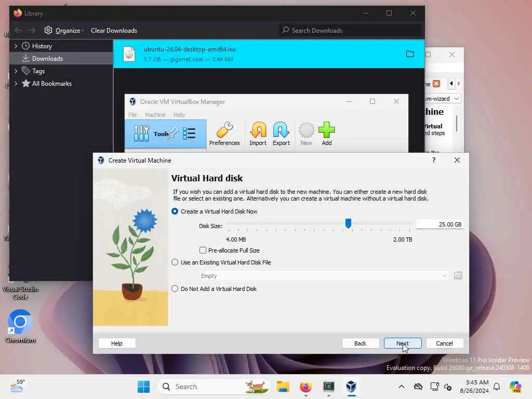Click the Organize gear icon in Library
532x399 pixels.
point(48,30)
